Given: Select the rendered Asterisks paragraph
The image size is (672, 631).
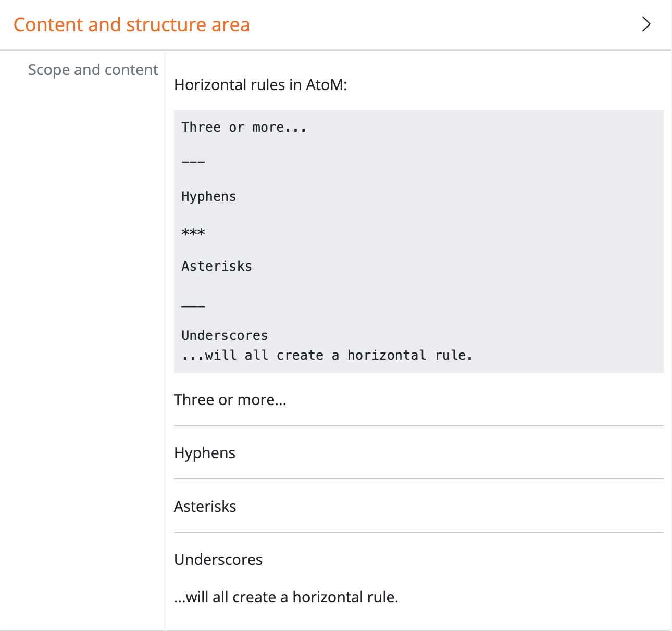Looking at the screenshot, I should pos(205,507).
